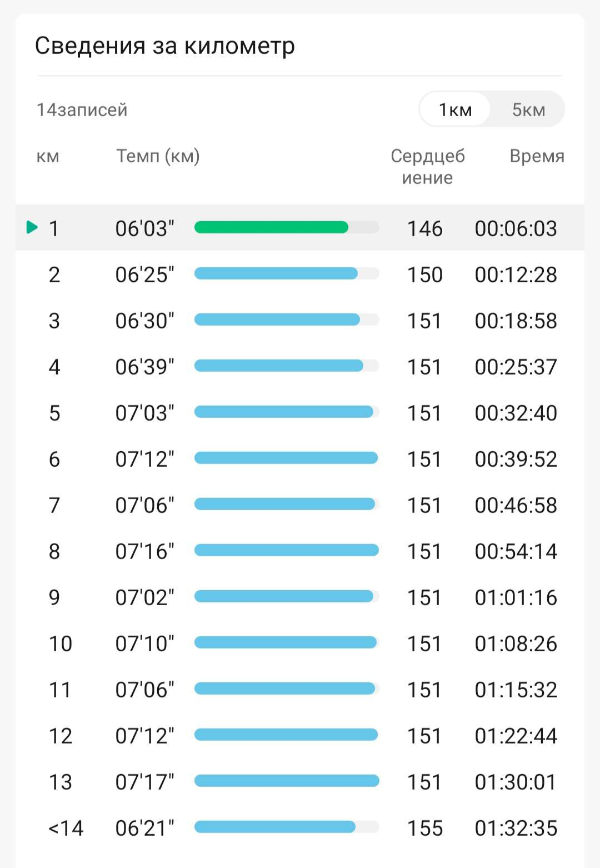Click pace value 07'03" of kilometer 5
The image size is (600, 868).
coord(144,413)
